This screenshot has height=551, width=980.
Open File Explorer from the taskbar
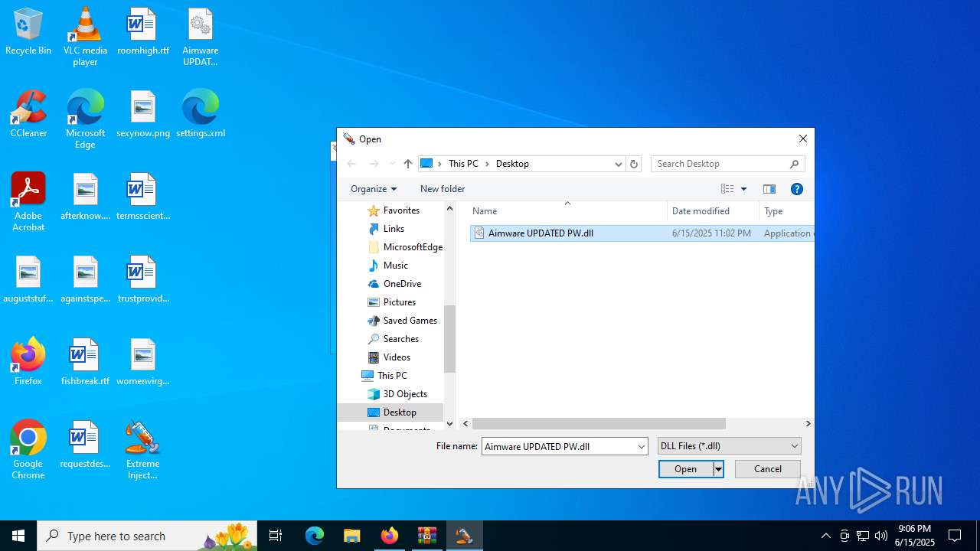(351, 536)
